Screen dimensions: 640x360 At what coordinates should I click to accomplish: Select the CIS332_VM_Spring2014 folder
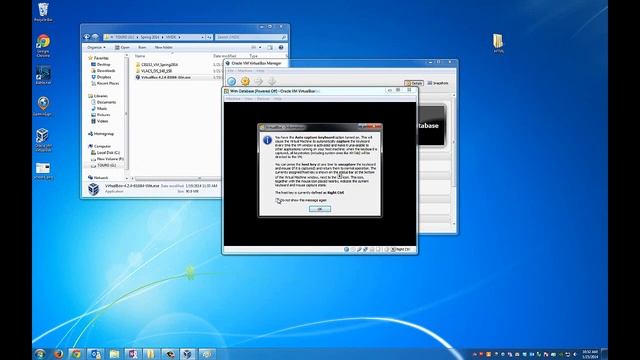(x=158, y=64)
